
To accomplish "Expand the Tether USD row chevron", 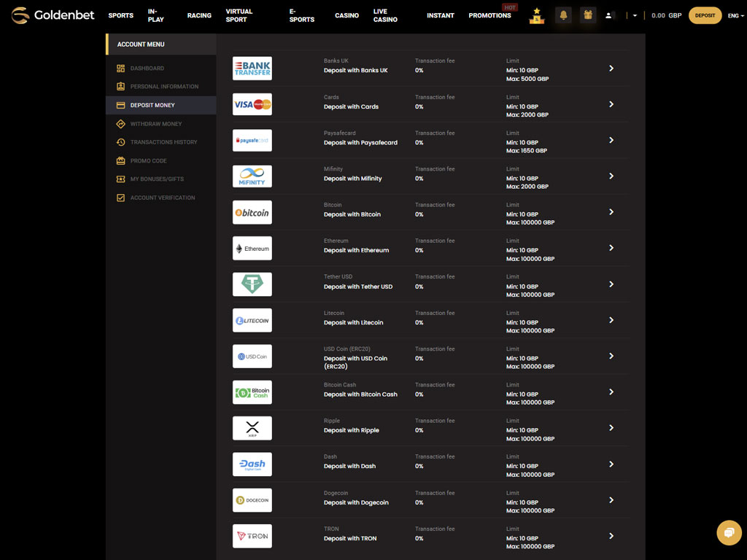I will (611, 284).
